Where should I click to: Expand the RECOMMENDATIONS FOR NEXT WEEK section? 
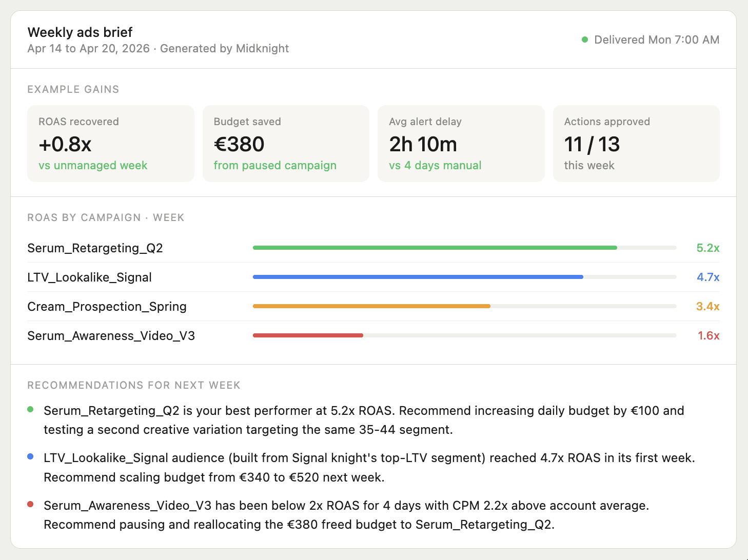[x=134, y=385]
